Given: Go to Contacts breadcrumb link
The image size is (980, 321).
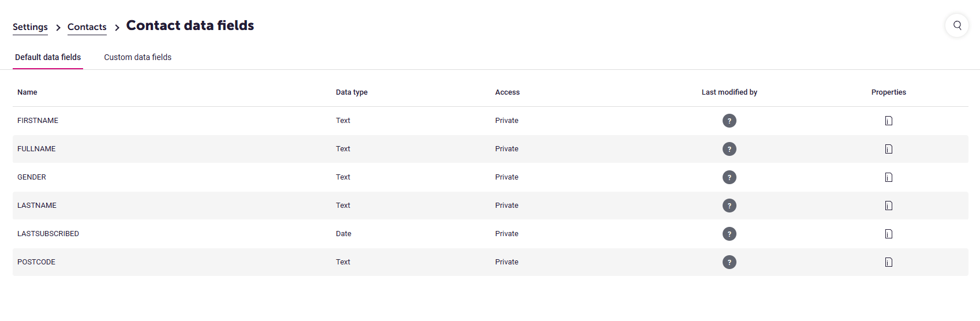Looking at the screenshot, I should tap(87, 27).
